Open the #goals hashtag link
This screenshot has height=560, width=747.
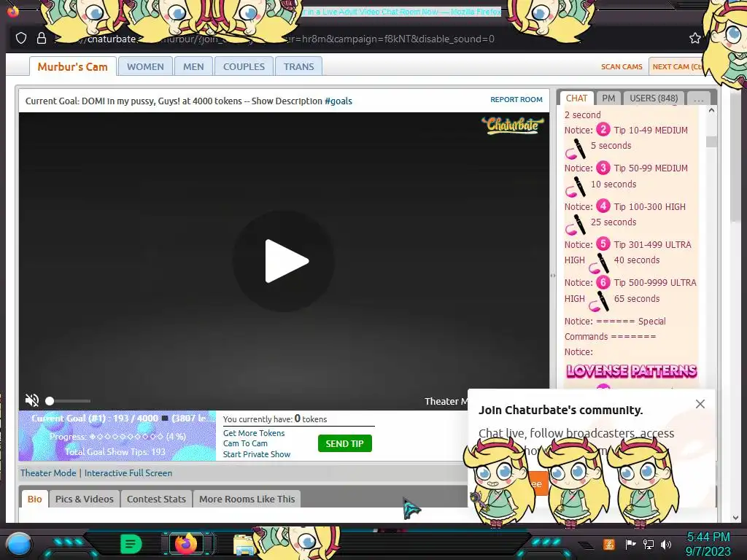(338, 101)
